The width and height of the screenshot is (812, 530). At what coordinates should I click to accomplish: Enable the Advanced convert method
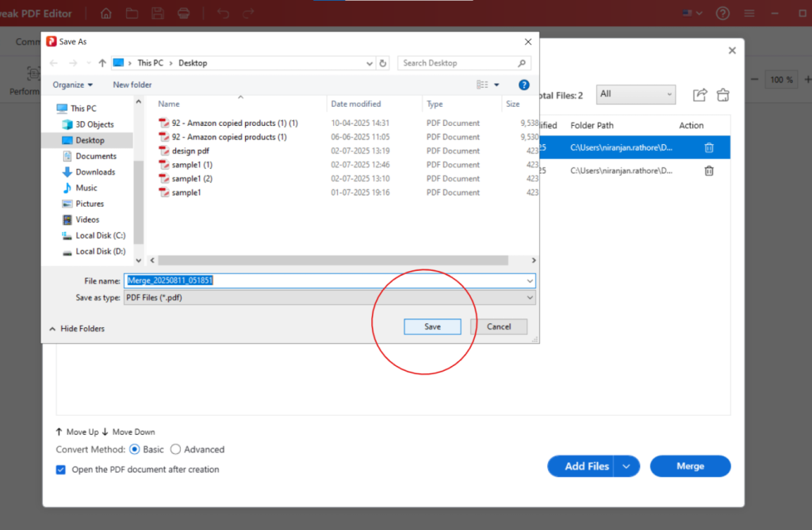click(175, 449)
